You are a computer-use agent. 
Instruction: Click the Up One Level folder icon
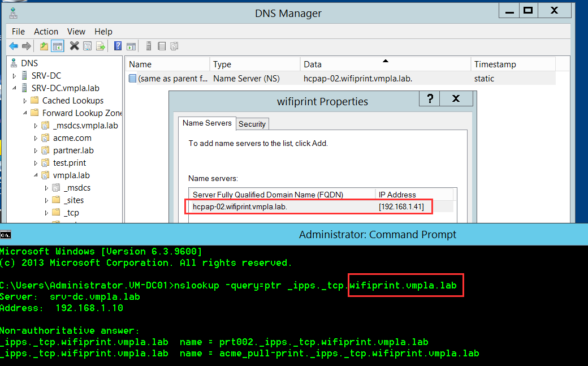tap(44, 46)
